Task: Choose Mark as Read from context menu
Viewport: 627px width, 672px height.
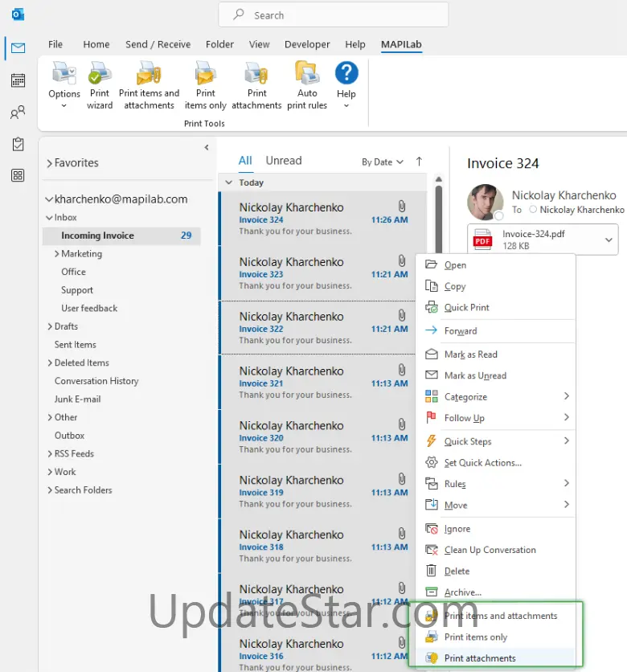Action: coord(471,354)
